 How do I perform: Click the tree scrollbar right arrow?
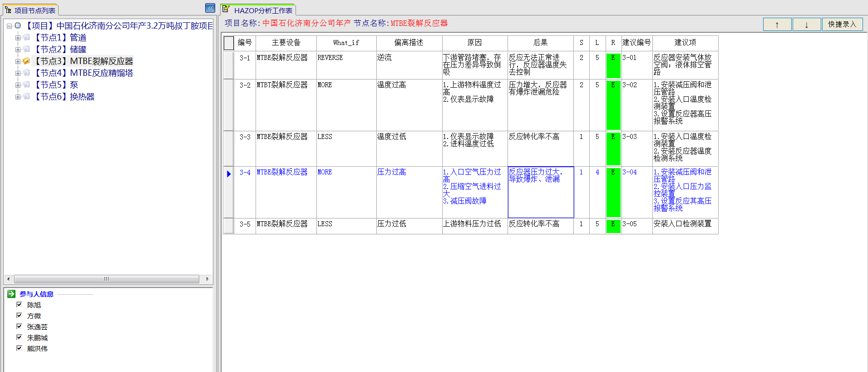point(207,279)
